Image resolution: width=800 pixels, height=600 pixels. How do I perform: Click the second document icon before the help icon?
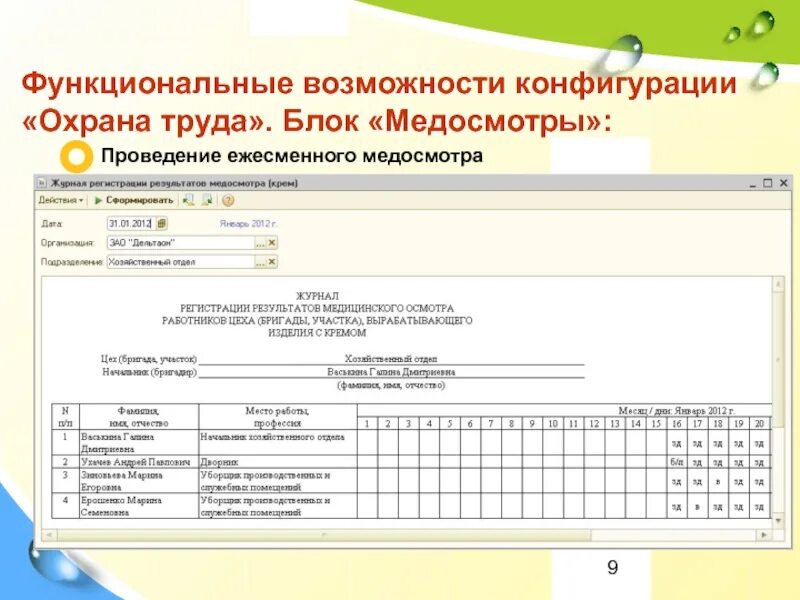pyautogui.click(x=207, y=201)
